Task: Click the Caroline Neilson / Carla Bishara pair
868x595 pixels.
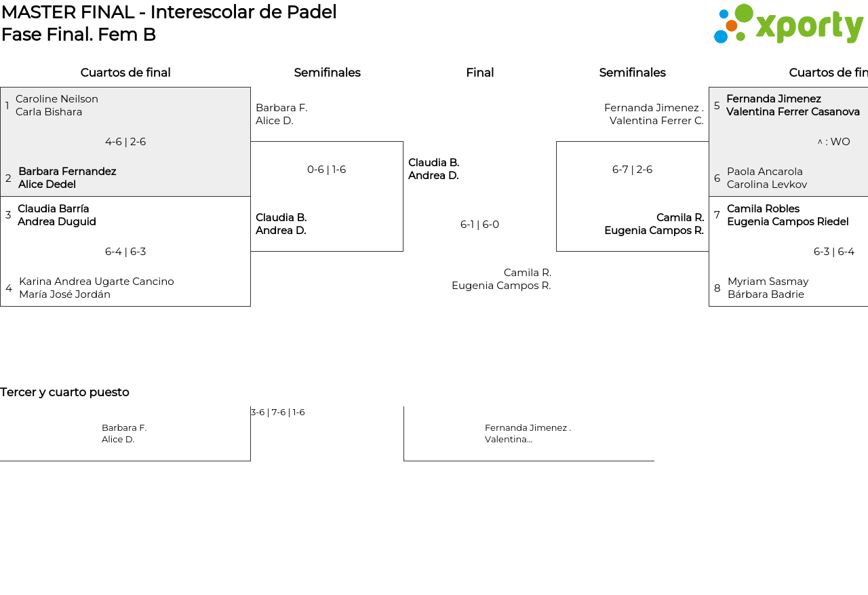Action: coord(57,106)
